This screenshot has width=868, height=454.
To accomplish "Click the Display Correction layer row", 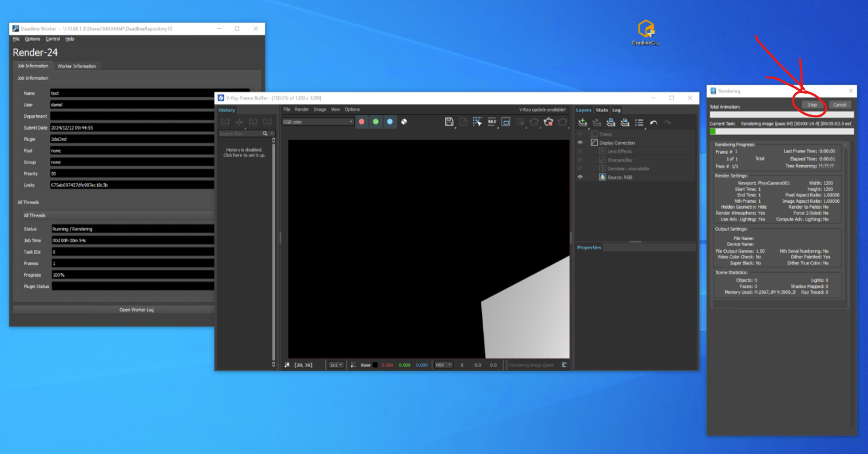I will [635, 143].
